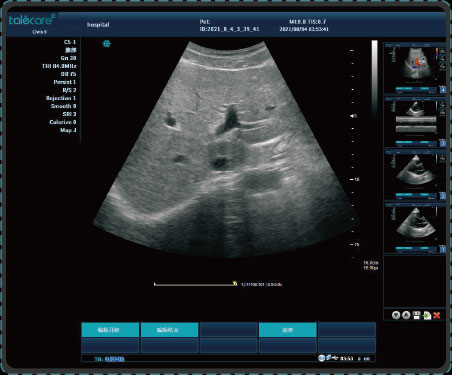Click the second teal button in bottom row
Image resolution: width=452 pixels, height=375 pixels.
[x=169, y=330]
